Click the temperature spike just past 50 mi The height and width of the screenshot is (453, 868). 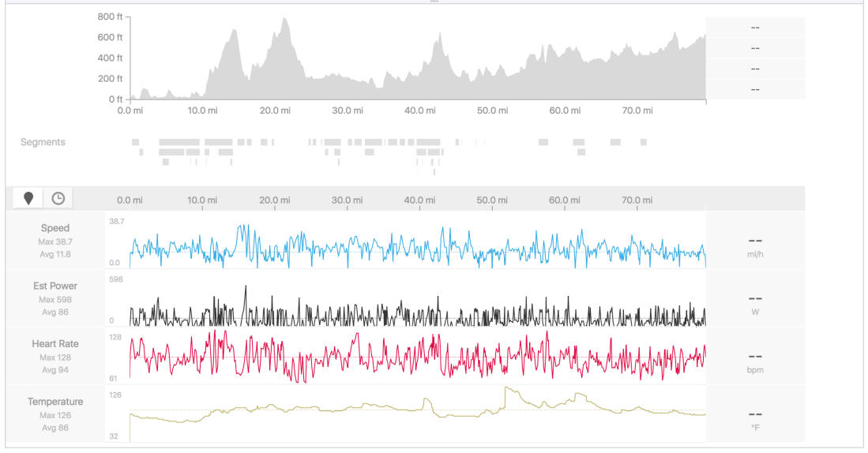(x=507, y=390)
